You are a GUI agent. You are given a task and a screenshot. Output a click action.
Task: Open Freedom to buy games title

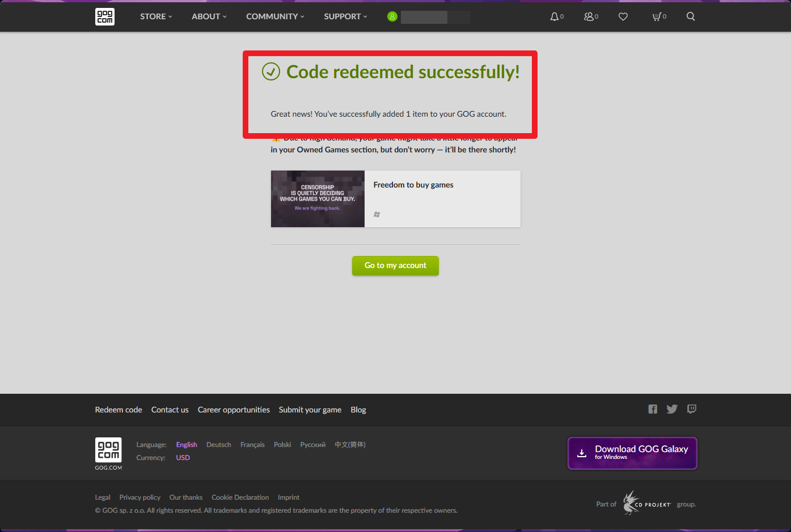pyautogui.click(x=413, y=185)
